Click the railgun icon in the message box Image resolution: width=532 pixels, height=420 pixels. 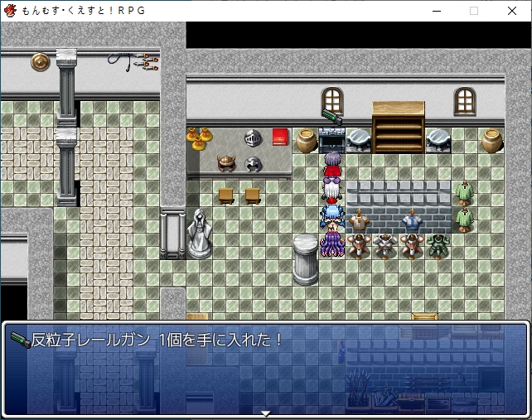point(21,340)
